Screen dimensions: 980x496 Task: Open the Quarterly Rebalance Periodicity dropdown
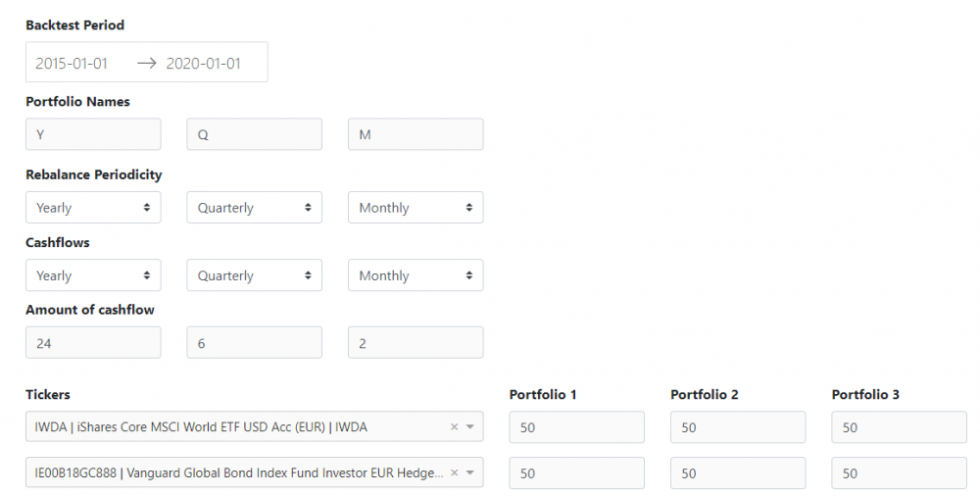coord(254,208)
